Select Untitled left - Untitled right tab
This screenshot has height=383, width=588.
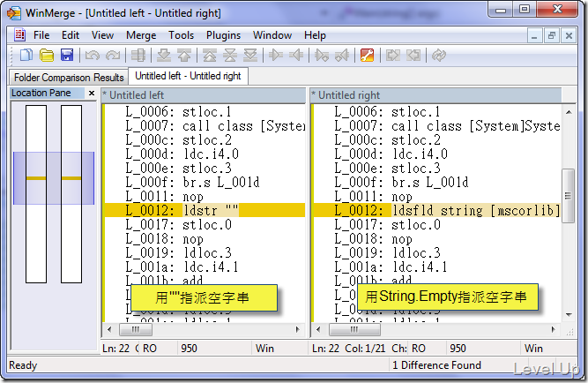(188, 76)
